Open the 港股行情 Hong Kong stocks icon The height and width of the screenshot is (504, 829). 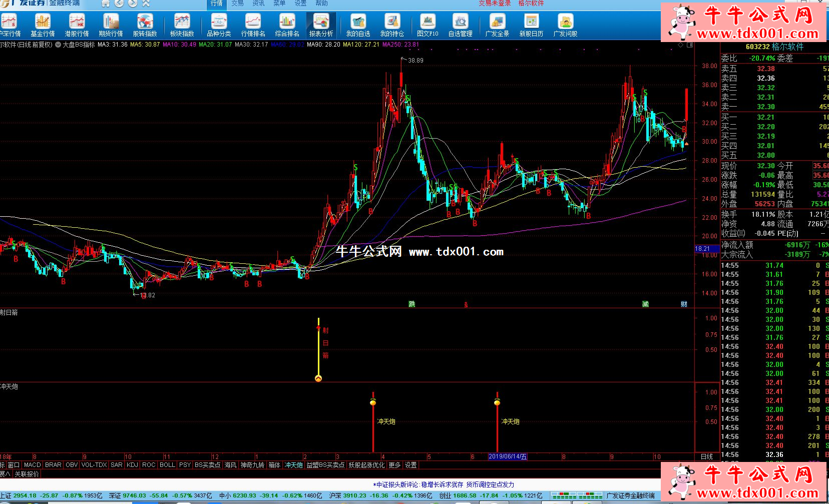pos(77,26)
